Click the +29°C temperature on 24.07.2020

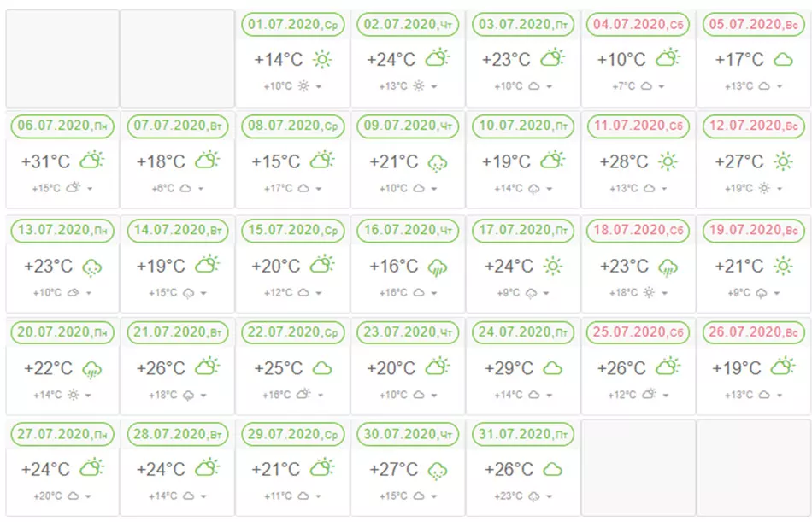(x=509, y=368)
